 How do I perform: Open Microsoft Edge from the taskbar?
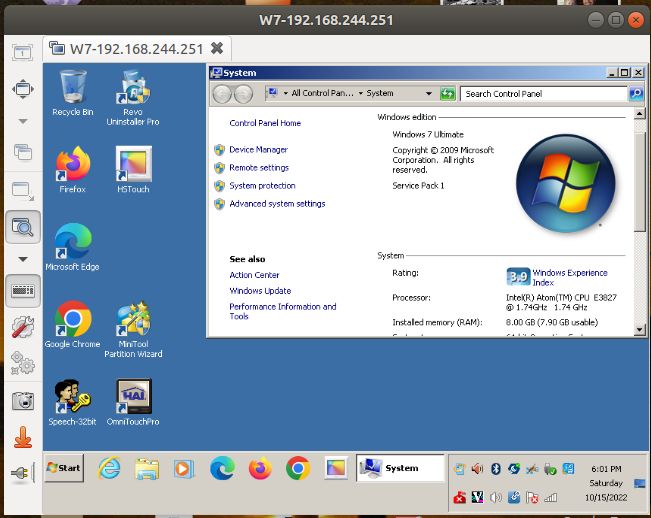pos(222,469)
